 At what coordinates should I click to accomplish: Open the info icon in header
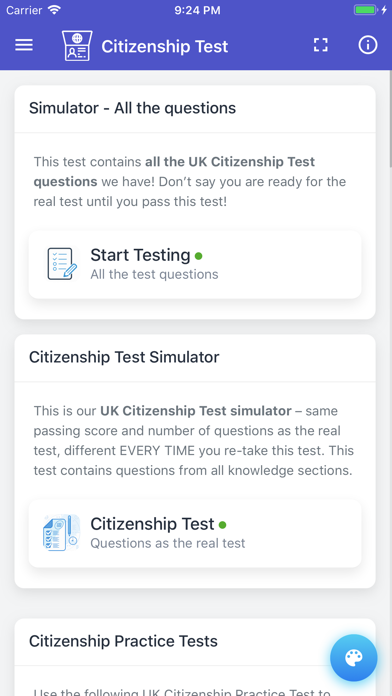coord(368,45)
